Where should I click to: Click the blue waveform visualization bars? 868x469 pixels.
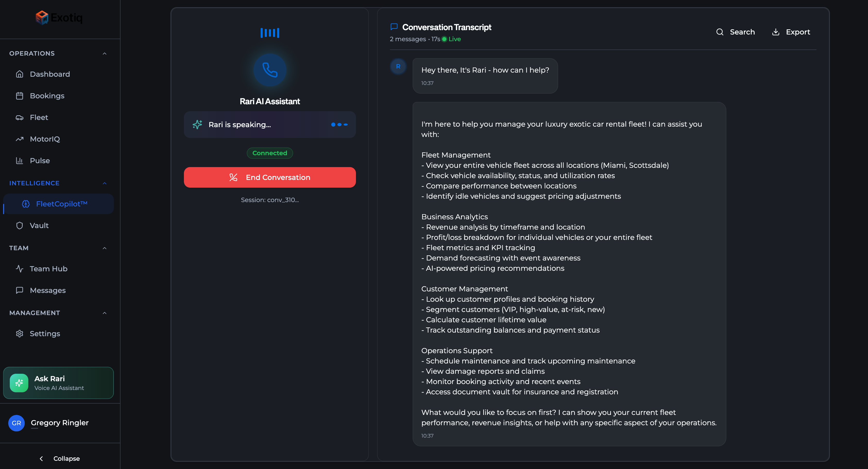270,33
